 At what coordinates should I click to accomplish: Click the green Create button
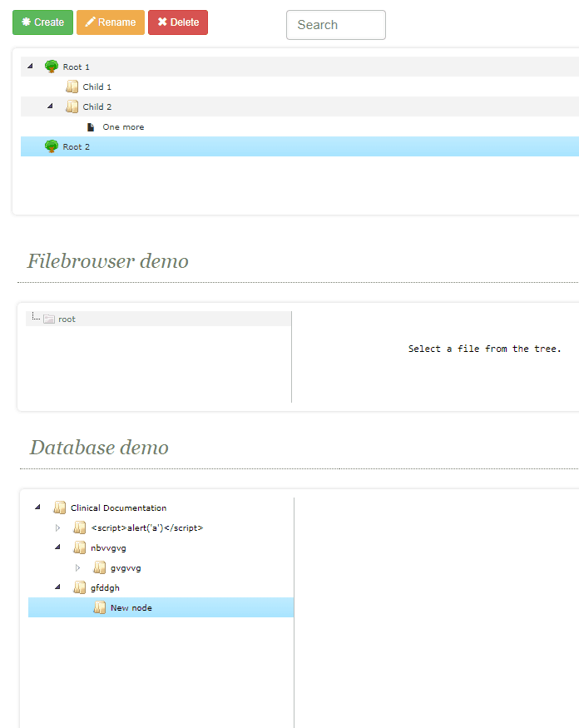point(42,22)
